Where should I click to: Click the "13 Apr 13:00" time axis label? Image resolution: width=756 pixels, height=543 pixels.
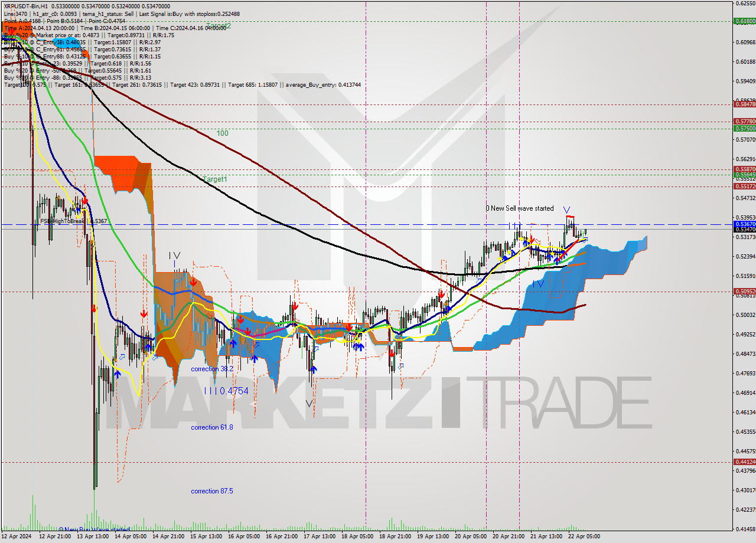93,537
